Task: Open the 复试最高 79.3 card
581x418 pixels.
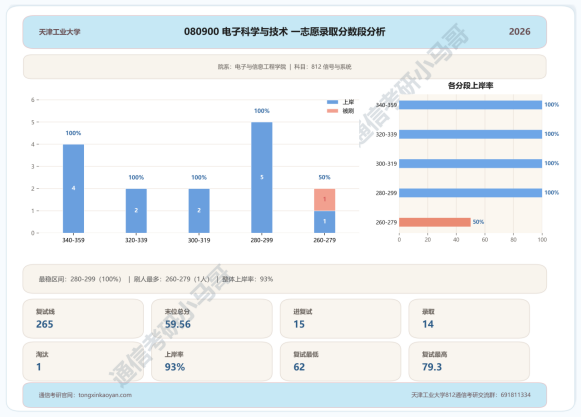Action: click(469, 361)
